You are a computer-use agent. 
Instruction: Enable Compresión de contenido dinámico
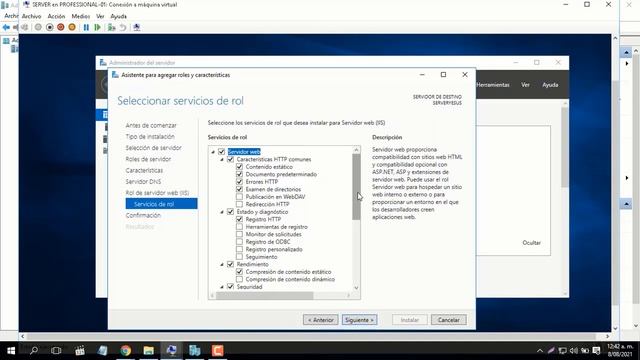[240, 279]
